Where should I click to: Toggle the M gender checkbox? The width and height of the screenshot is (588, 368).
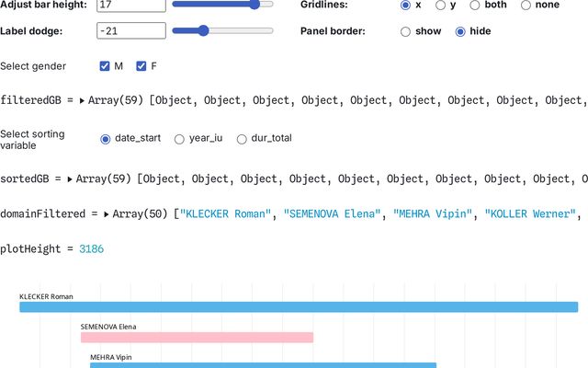pos(105,66)
